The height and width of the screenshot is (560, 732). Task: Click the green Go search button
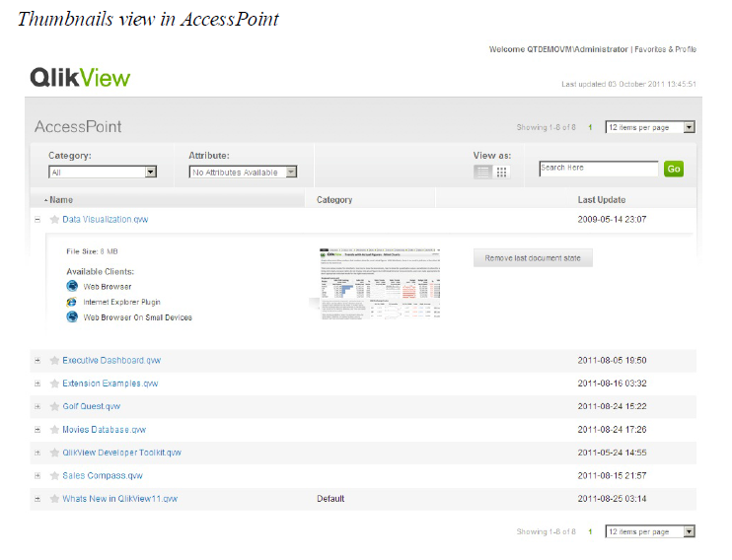[x=674, y=169]
